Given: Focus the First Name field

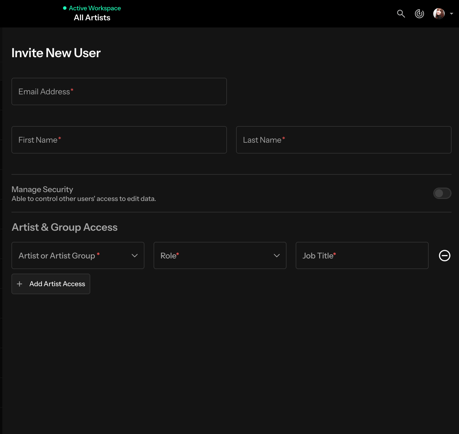Looking at the screenshot, I should click(119, 140).
